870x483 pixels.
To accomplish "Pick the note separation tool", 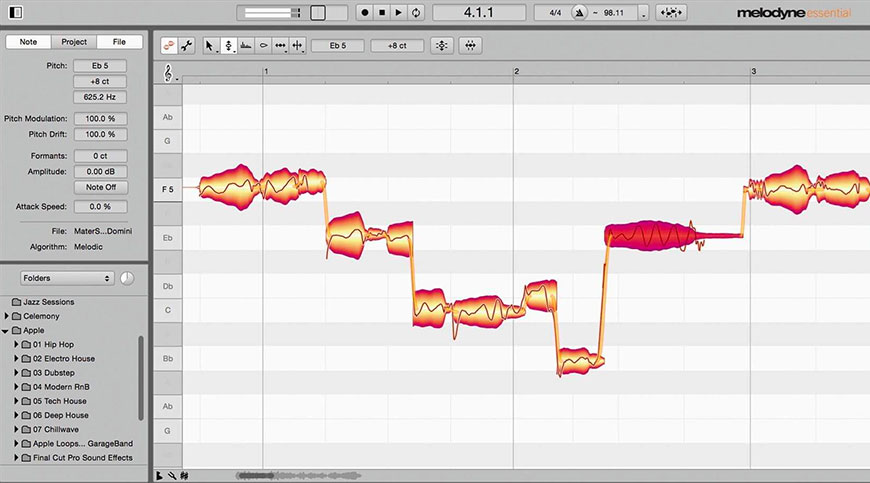I will pyautogui.click(x=297, y=46).
